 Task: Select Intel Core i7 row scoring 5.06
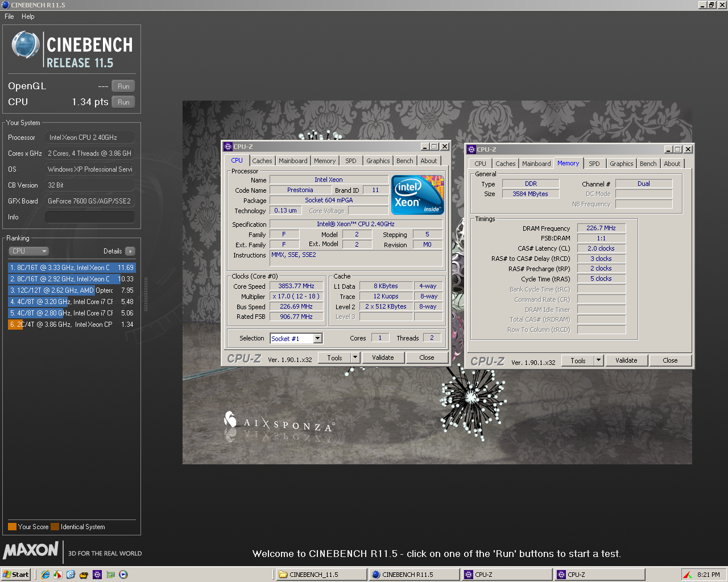[x=72, y=313]
